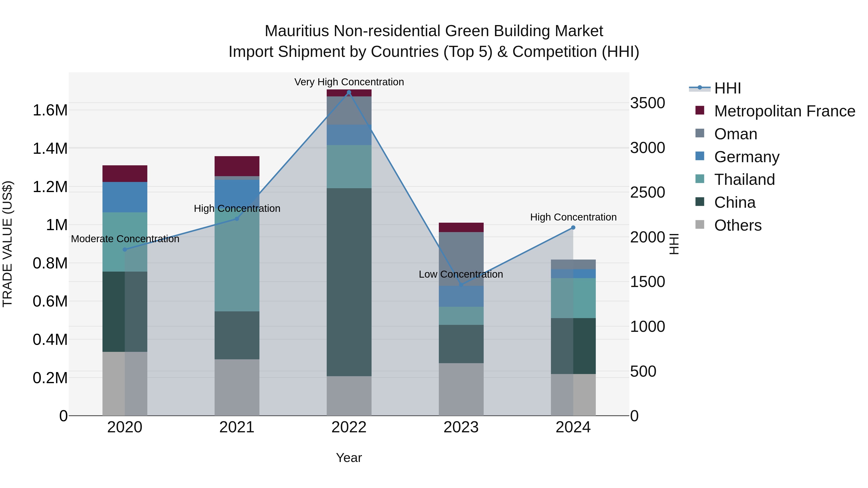The width and height of the screenshot is (868, 488).
Task: Click the Others gray legend swatch
Action: pos(700,225)
